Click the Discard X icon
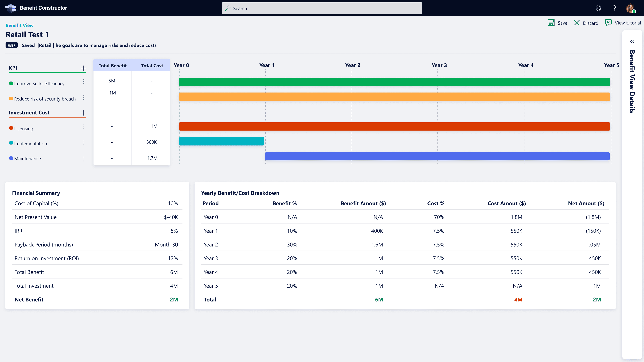Viewport: 644px width, 362px height. click(577, 23)
